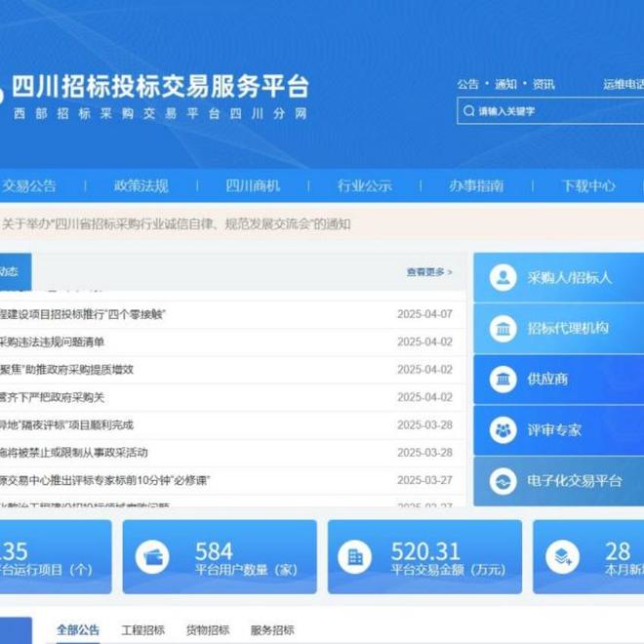The height and width of the screenshot is (644, 644).
Task: Open the 评审专家 entry
Action: coord(558,430)
